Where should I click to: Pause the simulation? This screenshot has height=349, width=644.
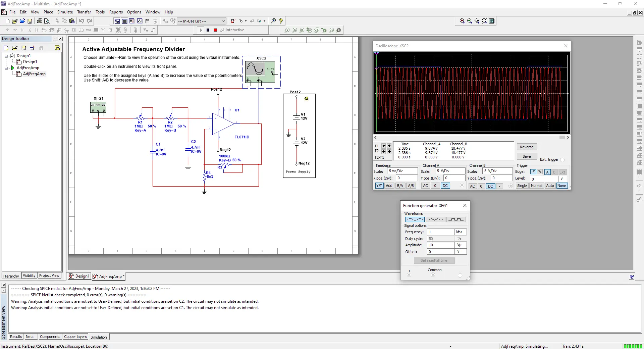pyautogui.click(x=208, y=30)
